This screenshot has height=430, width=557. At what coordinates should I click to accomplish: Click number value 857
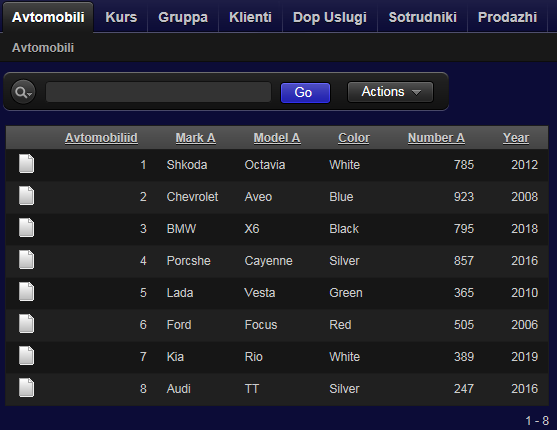(x=464, y=261)
